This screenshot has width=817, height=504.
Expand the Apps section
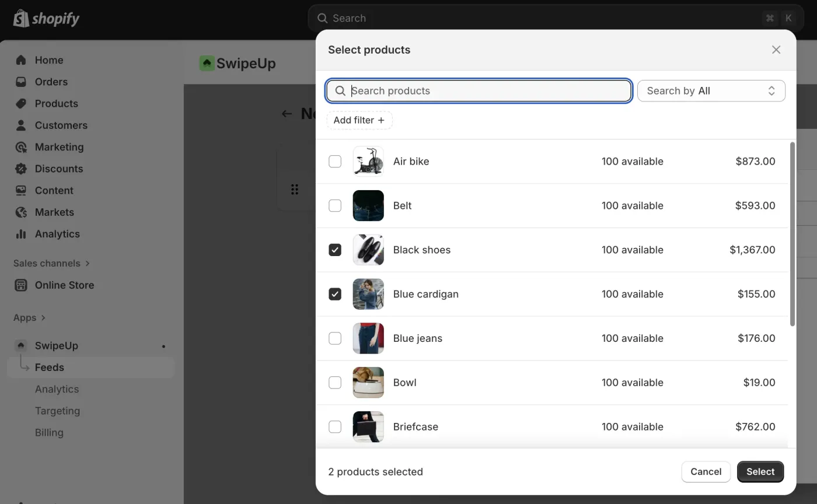(x=29, y=317)
